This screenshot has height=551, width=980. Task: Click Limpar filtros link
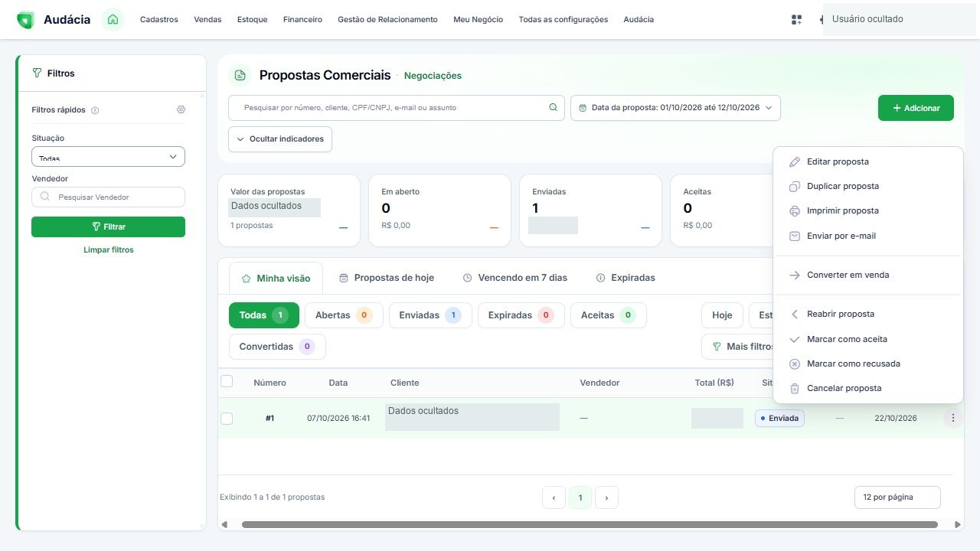tap(109, 250)
